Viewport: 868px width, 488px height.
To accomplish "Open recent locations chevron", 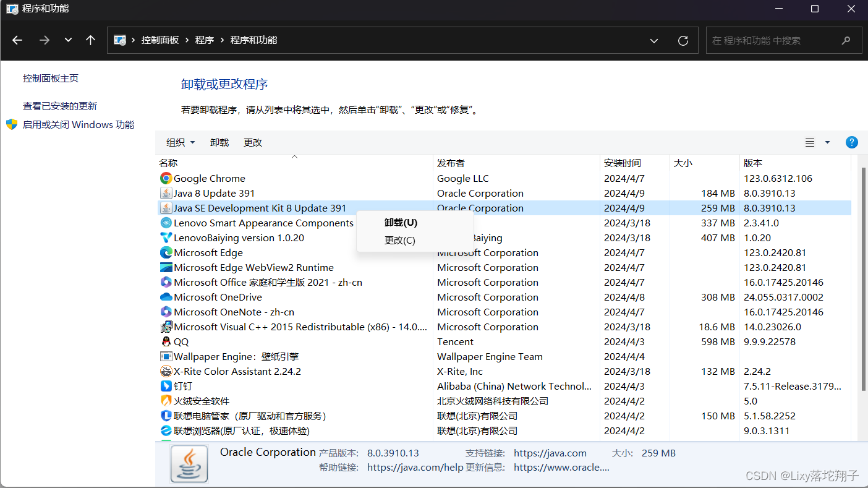I will click(68, 40).
